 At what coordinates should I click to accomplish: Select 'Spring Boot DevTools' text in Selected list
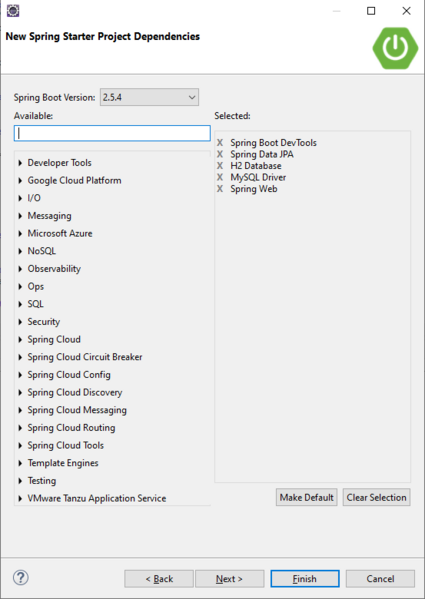(x=273, y=143)
